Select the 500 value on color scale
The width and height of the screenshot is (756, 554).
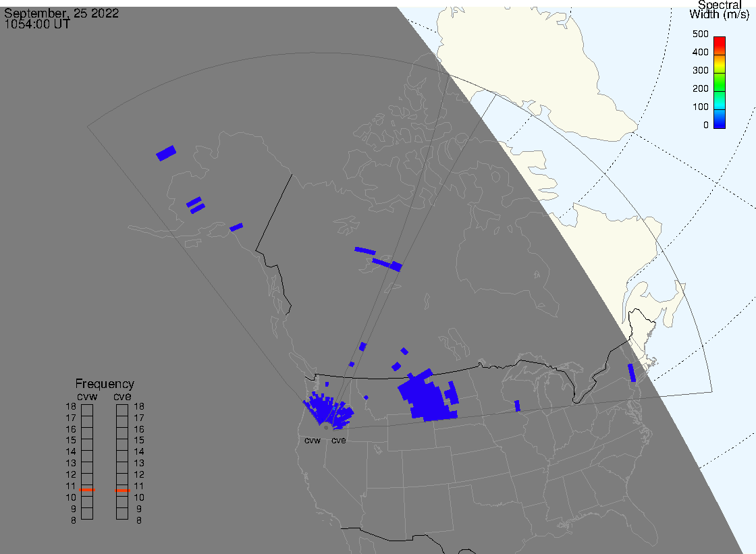(700, 34)
